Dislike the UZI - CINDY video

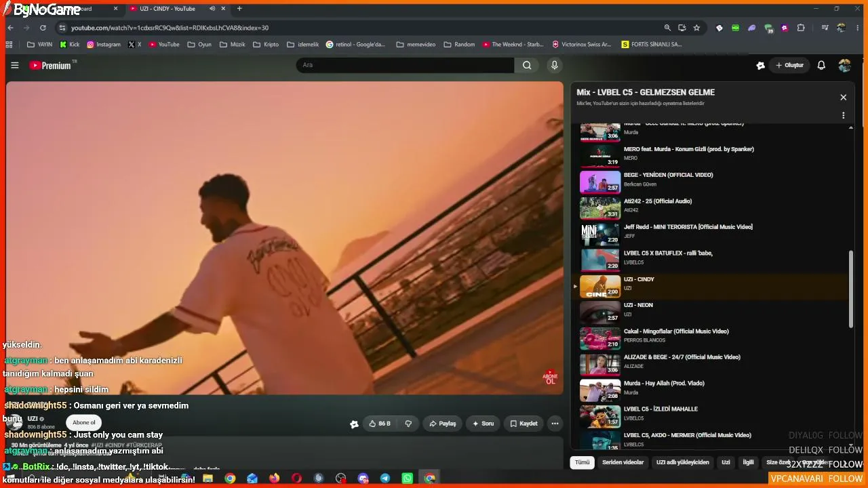pyautogui.click(x=408, y=424)
